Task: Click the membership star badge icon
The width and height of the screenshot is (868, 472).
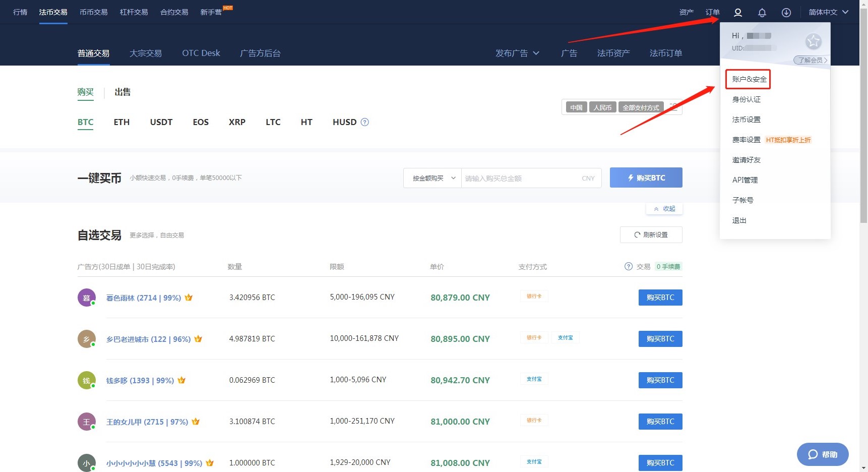Action: (x=813, y=41)
